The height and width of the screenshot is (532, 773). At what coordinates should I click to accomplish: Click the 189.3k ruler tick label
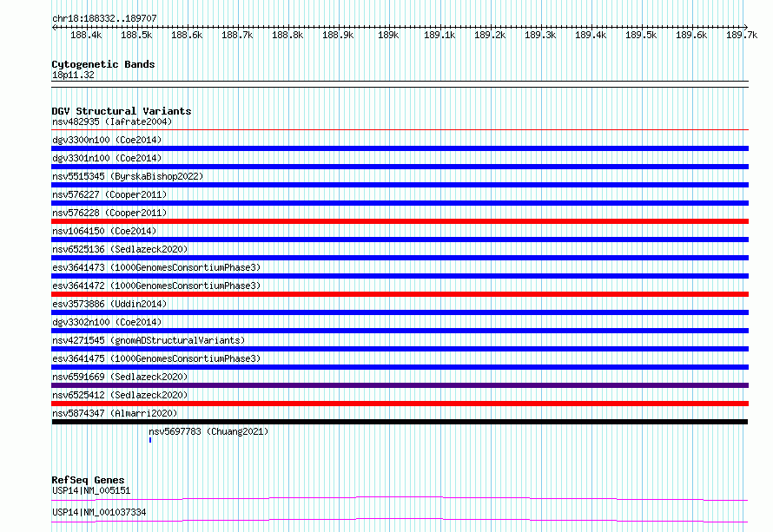[x=540, y=35]
